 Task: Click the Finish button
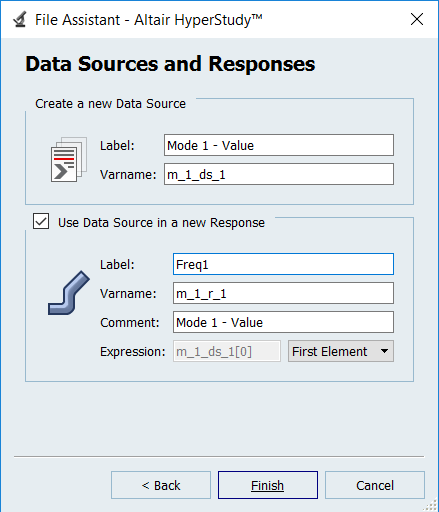click(x=268, y=485)
